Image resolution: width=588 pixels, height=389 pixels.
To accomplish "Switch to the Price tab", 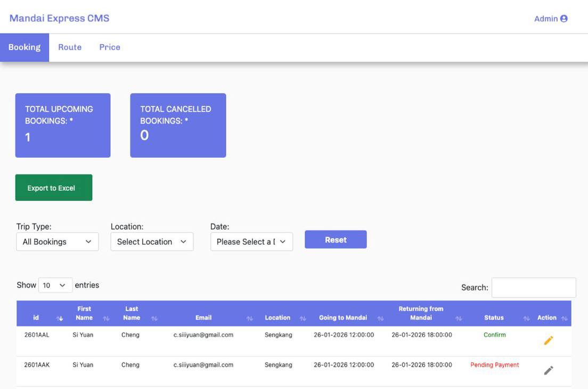I will click(110, 47).
